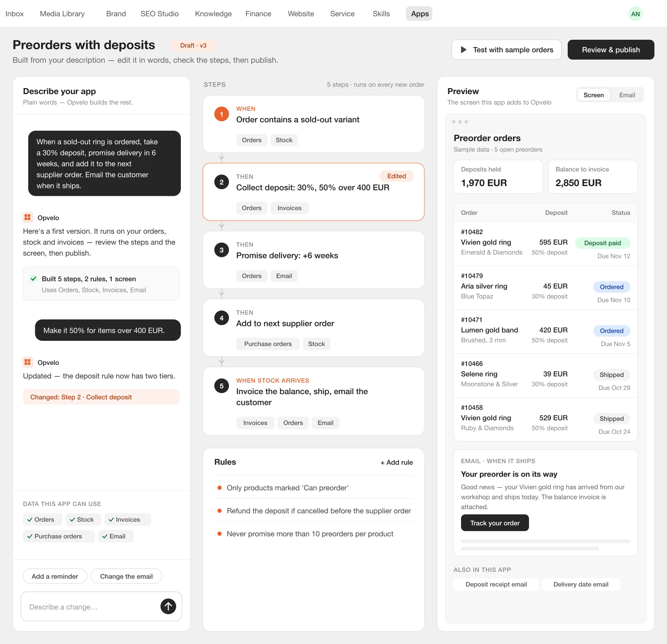The height and width of the screenshot is (644, 667).
Task: Click order #10482 Vivien gold ring row
Action: pos(545,244)
